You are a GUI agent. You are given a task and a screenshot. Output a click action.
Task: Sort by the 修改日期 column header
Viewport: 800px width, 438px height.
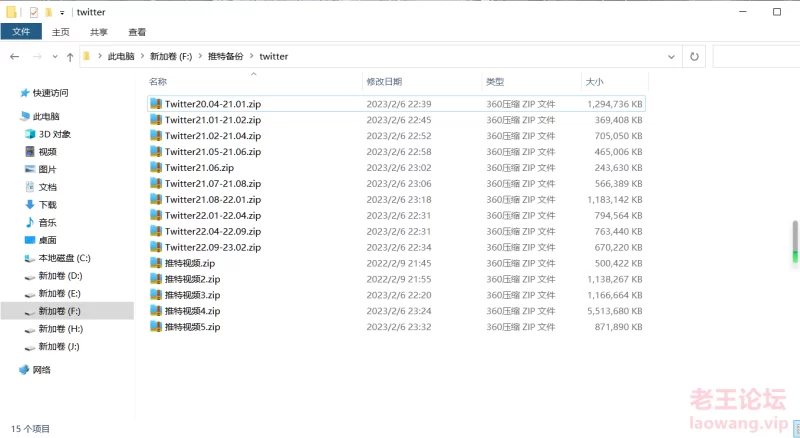pyautogui.click(x=384, y=82)
